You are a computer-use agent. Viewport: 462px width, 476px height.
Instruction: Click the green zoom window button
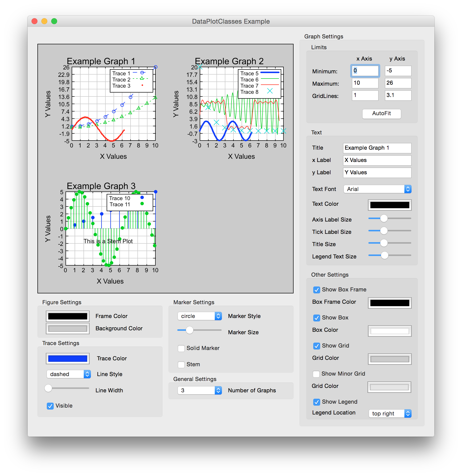click(x=54, y=21)
